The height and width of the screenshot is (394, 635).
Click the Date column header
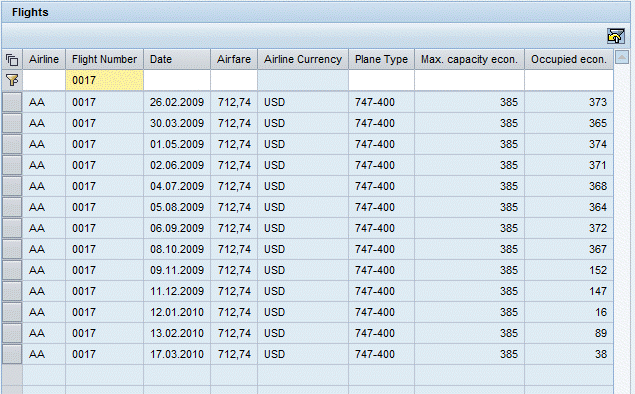point(177,60)
